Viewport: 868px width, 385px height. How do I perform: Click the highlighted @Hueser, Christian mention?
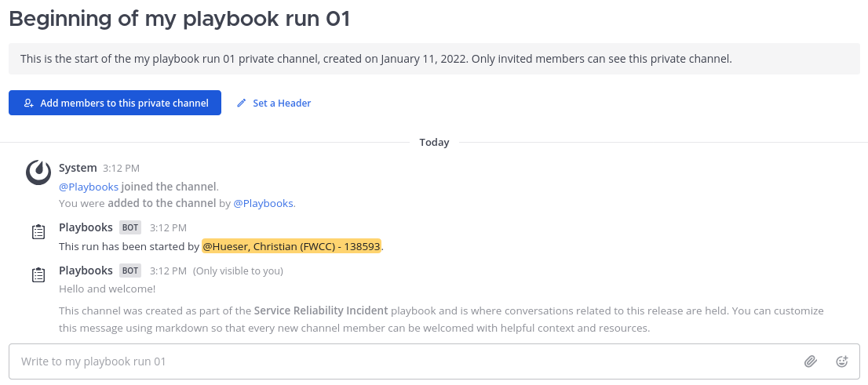click(x=291, y=246)
